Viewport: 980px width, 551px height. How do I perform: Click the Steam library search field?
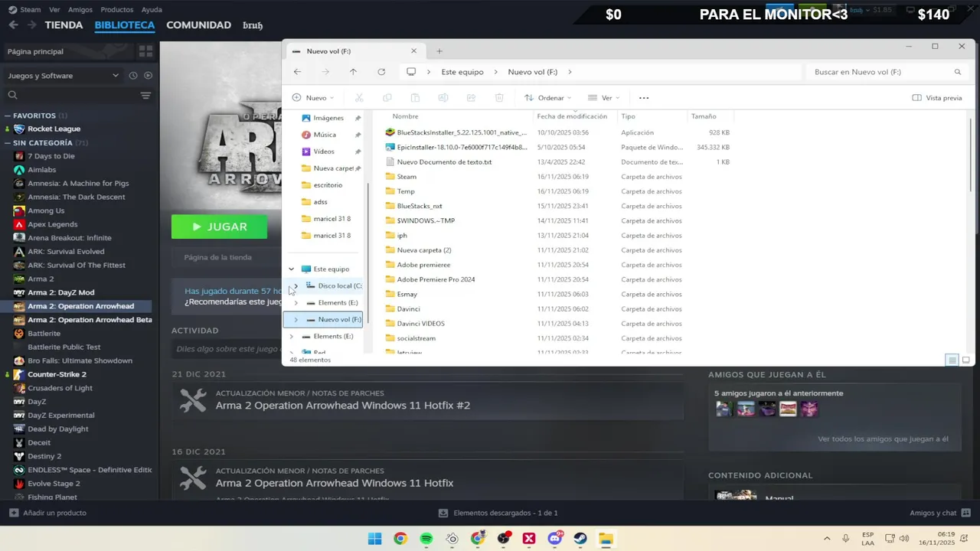(73, 96)
